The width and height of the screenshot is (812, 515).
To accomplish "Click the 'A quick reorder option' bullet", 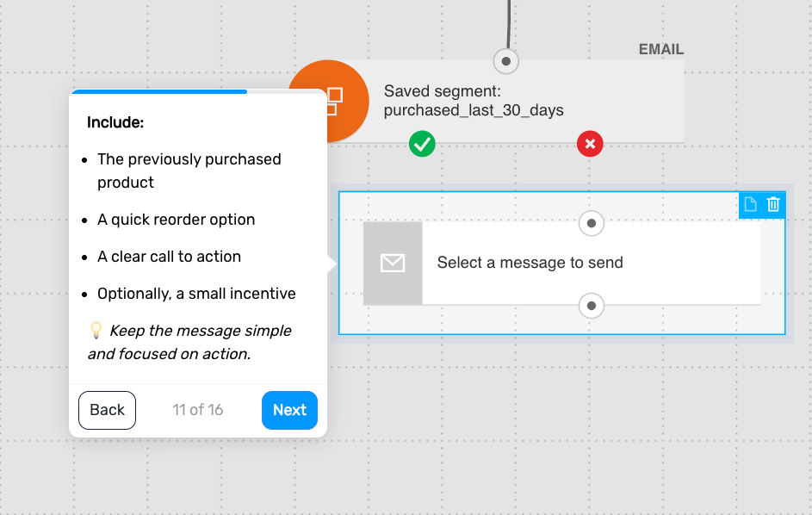I will coord(176,220).
